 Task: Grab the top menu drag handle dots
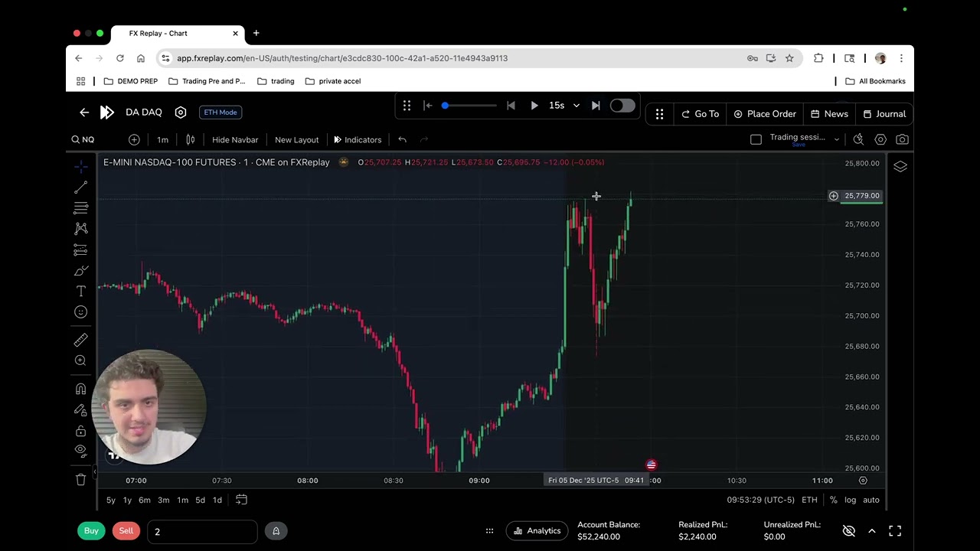(659, 114)
